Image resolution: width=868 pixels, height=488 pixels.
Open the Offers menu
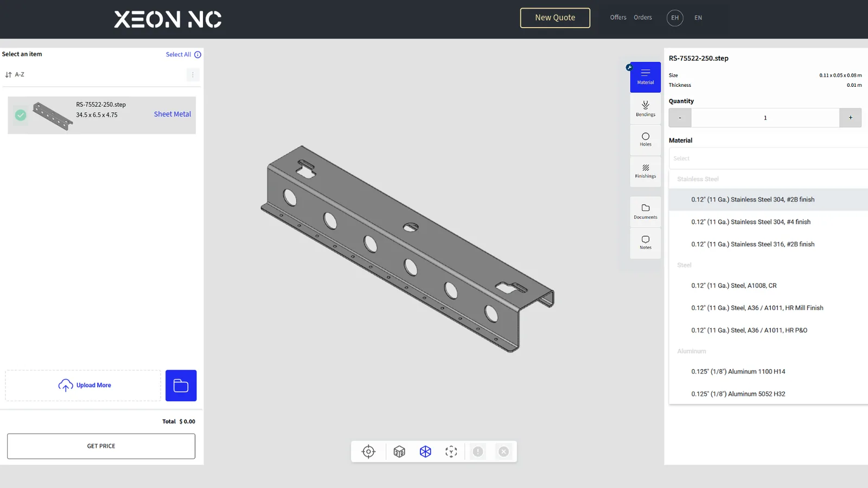click(618, 17)
